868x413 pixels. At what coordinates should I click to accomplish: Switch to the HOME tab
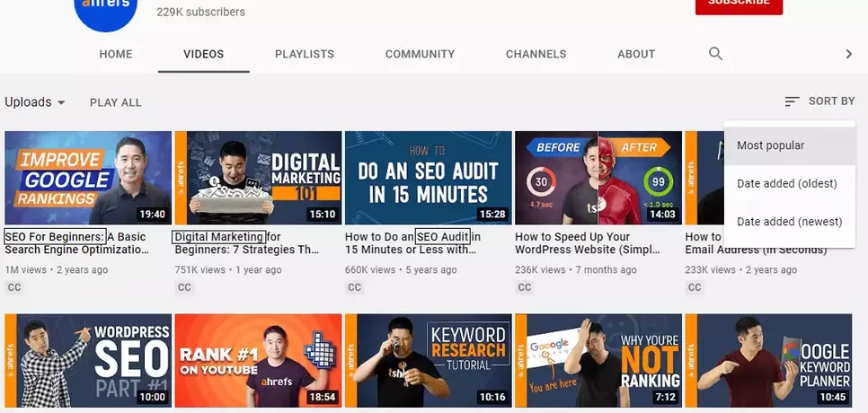coord(116,54)
